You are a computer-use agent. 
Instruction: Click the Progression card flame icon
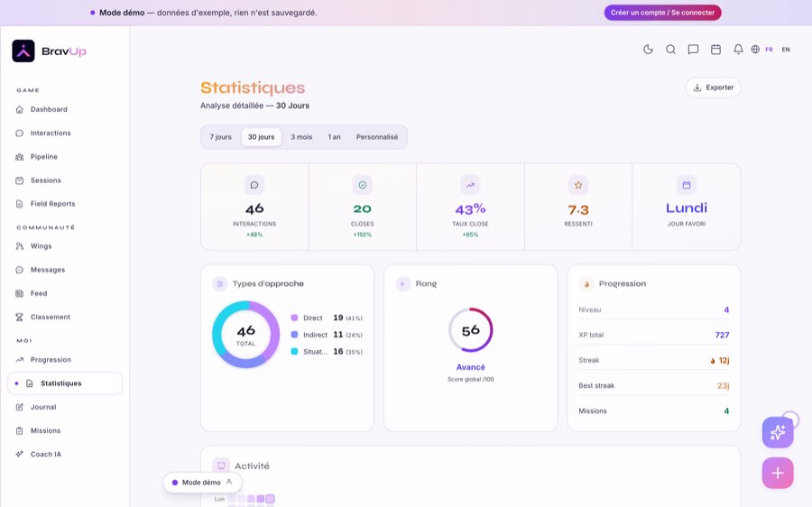[586, 284]
